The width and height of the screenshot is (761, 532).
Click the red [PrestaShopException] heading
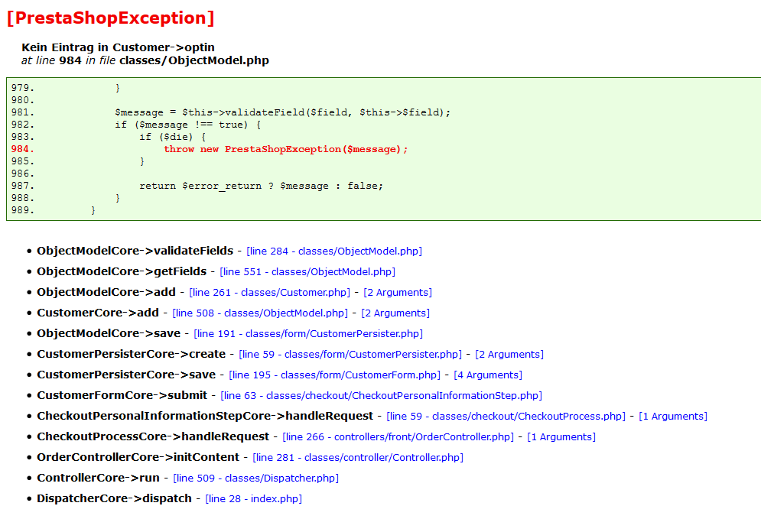(111, 18)
